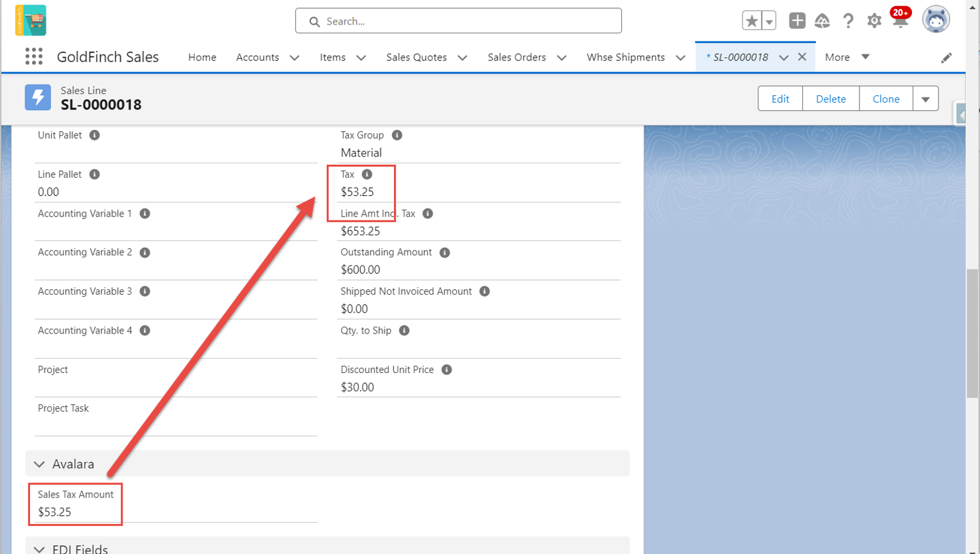Open the Global Actions plus icon
980x554 pixels.
click(x=797, y=21)
